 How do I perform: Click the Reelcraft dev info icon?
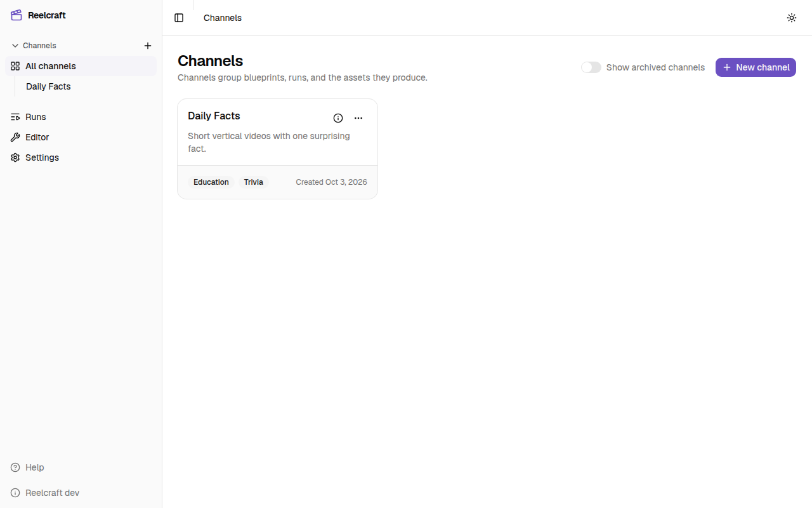[x=15, y=493]
